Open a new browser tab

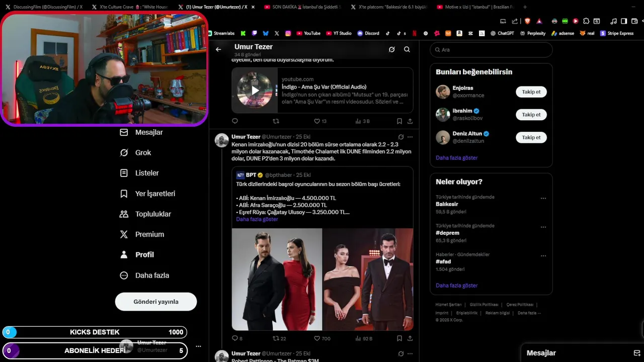coord(525,7)
